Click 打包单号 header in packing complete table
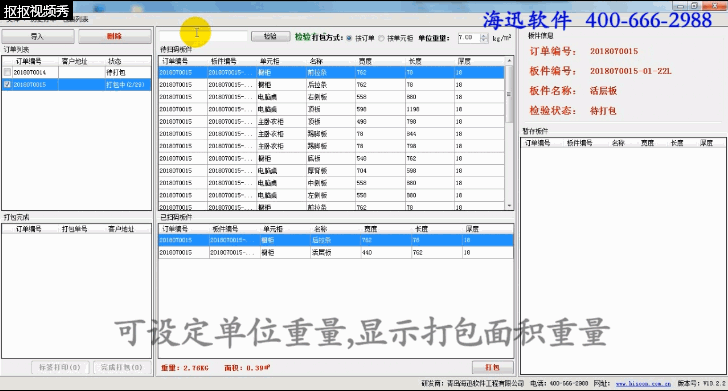This screenshot has width=728, height=391. (x=75, y=229)
